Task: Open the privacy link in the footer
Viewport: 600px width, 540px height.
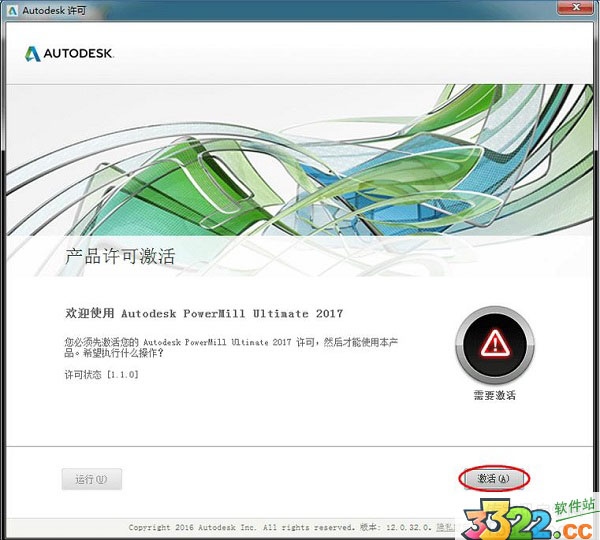Action: (x=446, y=527)
